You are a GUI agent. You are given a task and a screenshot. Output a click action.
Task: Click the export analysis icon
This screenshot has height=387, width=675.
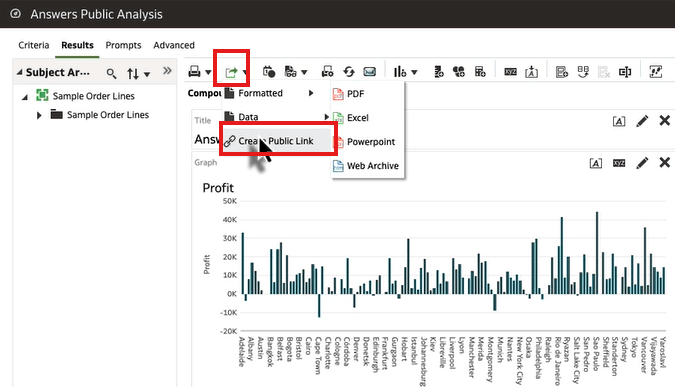[231, 72]
